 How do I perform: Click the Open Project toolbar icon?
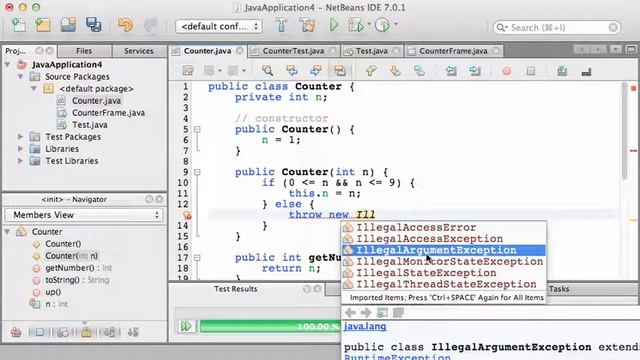[68, 25]
